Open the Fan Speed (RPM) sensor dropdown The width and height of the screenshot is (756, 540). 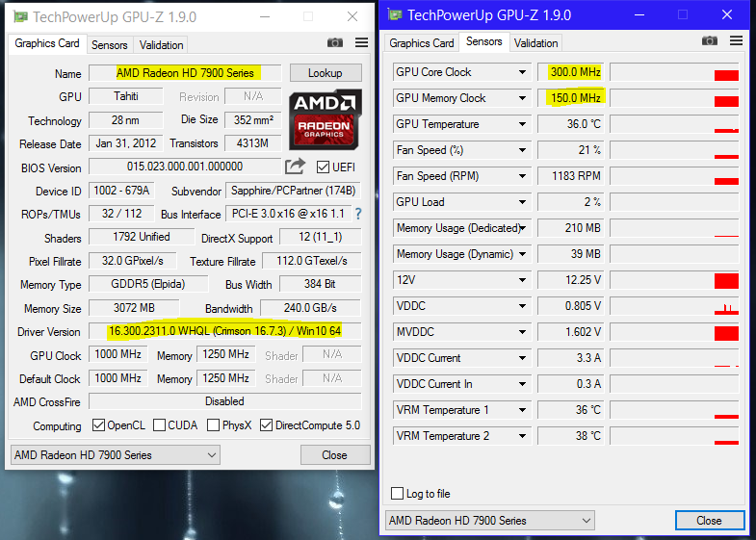[522, 176]
